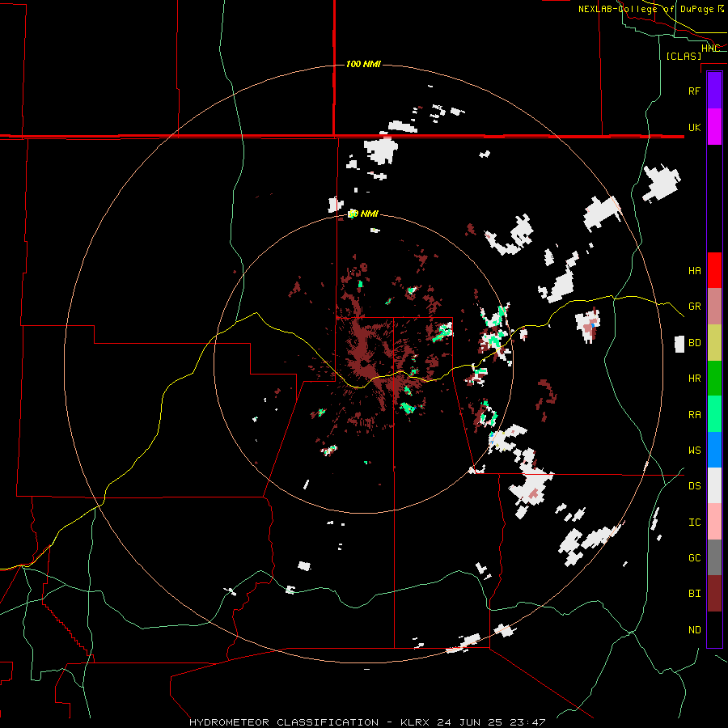728x728 pixels.
Task: Click the brown BI legend swatch
Action: pyautogui.click(x=714, y=594)
